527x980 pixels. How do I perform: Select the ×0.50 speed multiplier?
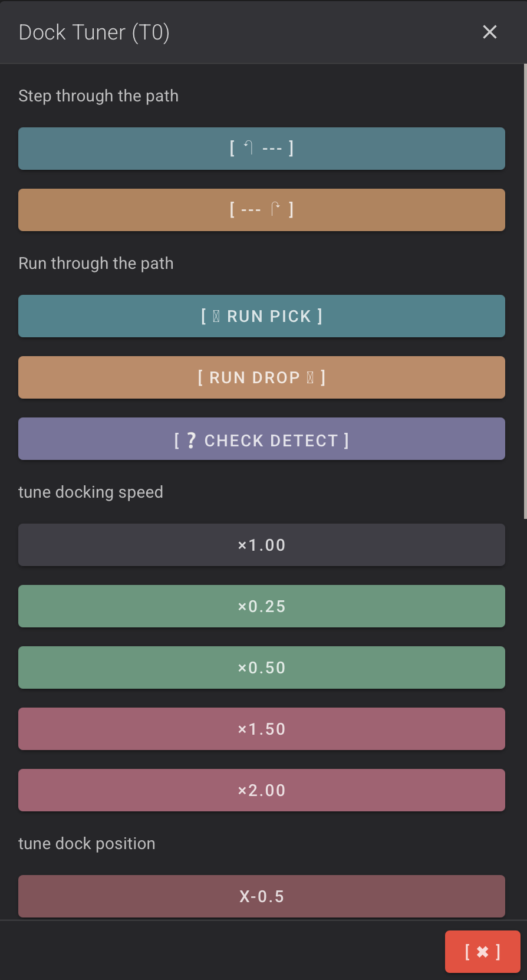coord(262,667)
